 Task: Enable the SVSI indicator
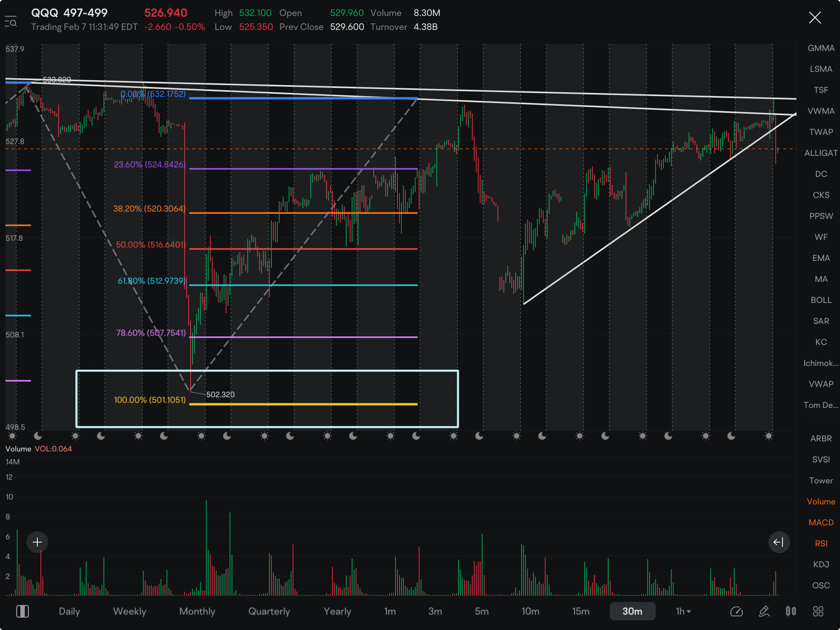pos(821,460)
